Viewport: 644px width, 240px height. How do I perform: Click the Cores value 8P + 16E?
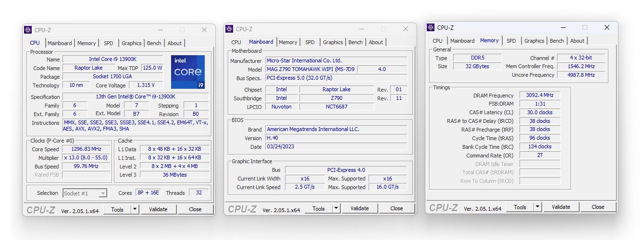pyautogui.click(x=149, y=193)
